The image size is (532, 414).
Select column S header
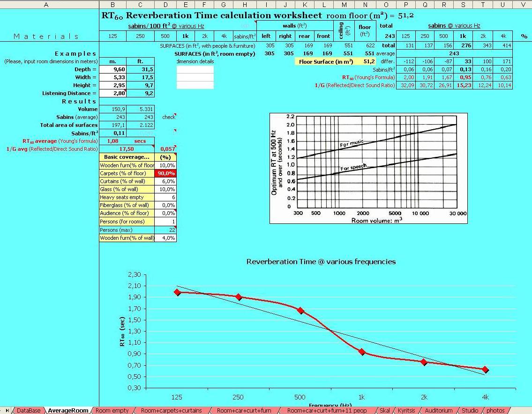pos(464,5)
